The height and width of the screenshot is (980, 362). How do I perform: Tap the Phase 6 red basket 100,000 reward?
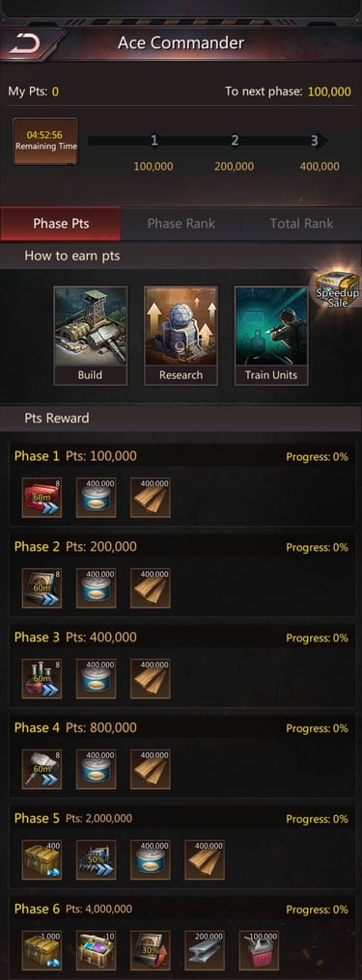259,950
